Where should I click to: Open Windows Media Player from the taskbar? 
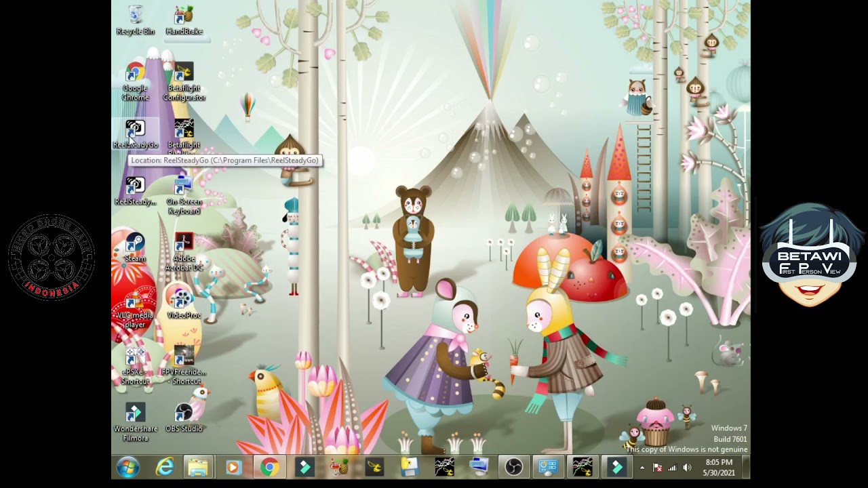point(233,467)
